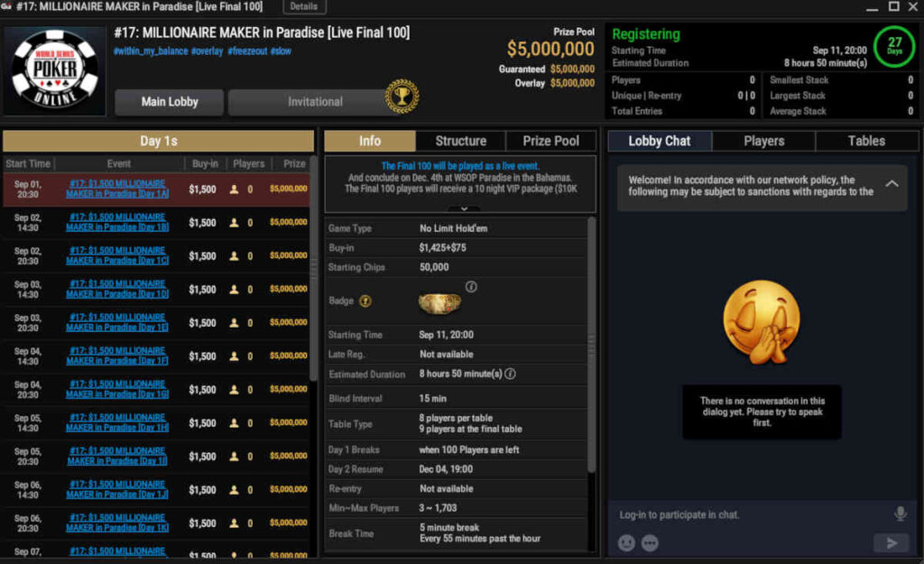Viewport: 924px width, 564px height.
Task: Open the Millionaire Maker Day 1H event link
Action: click(117, 422)
